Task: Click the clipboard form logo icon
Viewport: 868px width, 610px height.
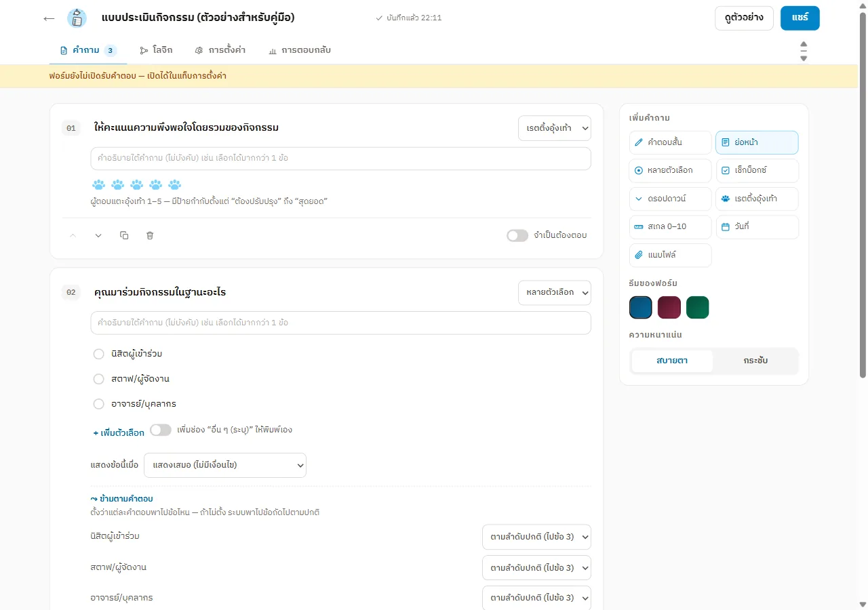Action: 77,18
